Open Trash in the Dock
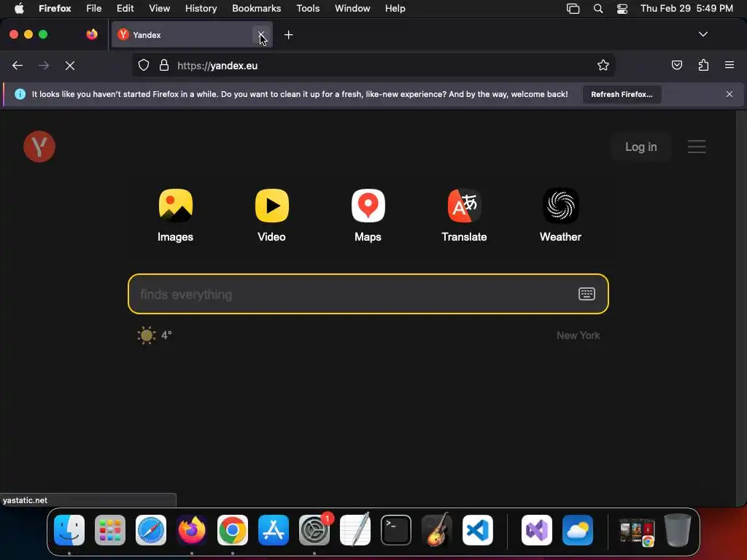This screenshot has width=747, height=560. tap(678, 530)
